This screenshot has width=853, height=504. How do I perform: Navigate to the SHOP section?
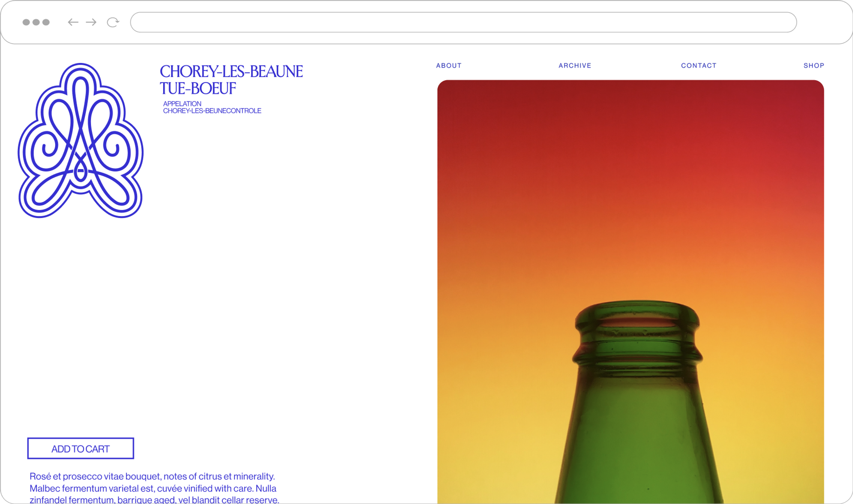point(814,66)
